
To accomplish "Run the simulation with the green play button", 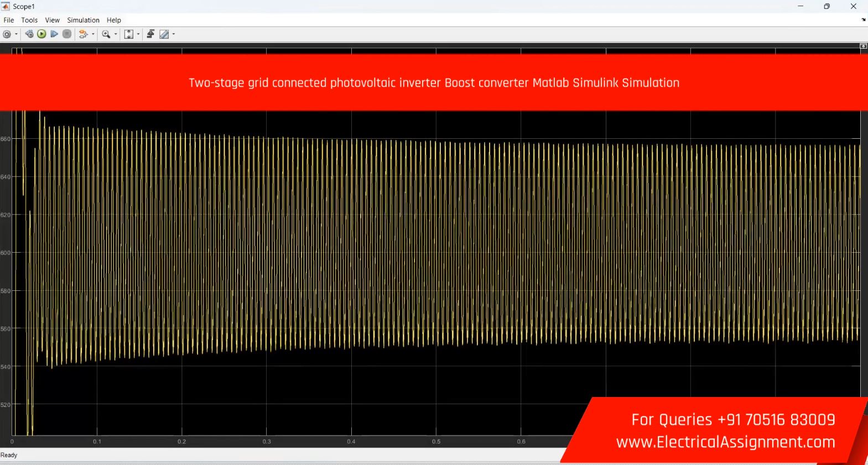I will point(41,34).
